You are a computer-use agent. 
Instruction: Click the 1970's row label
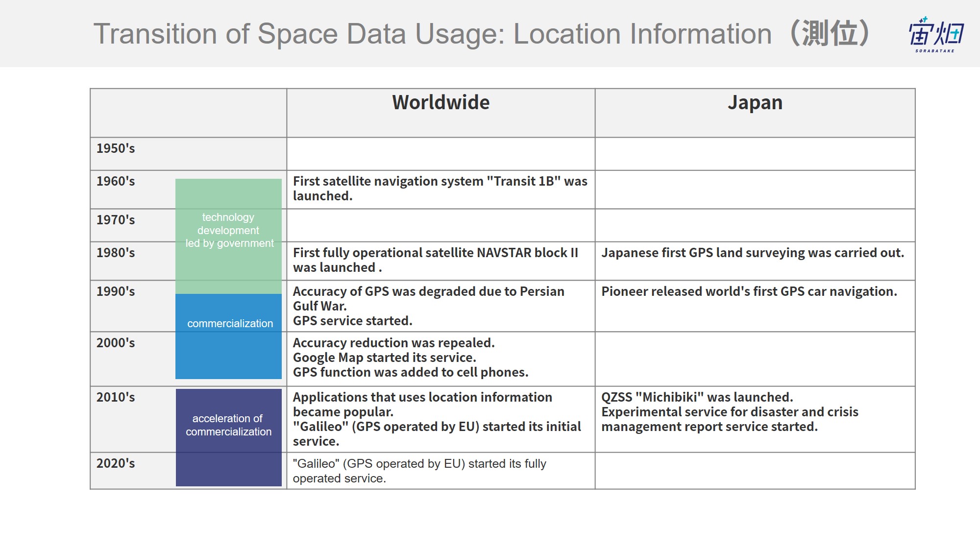coord(115,220)
